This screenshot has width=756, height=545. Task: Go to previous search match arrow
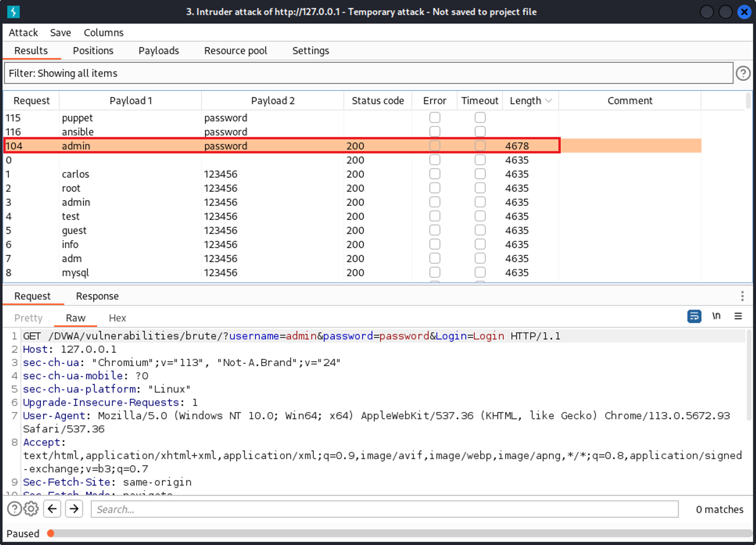pyautogui.click(x=52, y=509)
